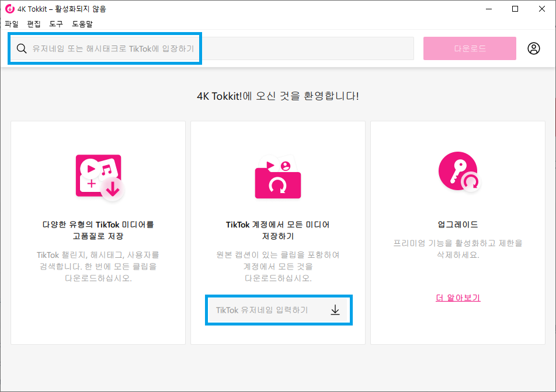Click the '다양한 유형의 TikTok 미디어를 고품질로 저장' heading
This screenshot has width=556, height=392.
point(98,230)
